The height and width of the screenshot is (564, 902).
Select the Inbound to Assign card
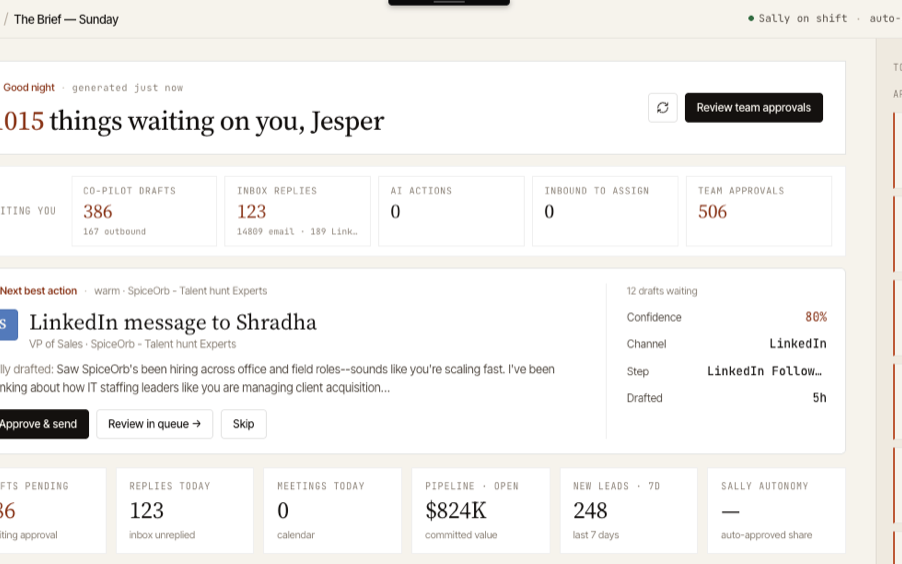[x=605, y=211]
